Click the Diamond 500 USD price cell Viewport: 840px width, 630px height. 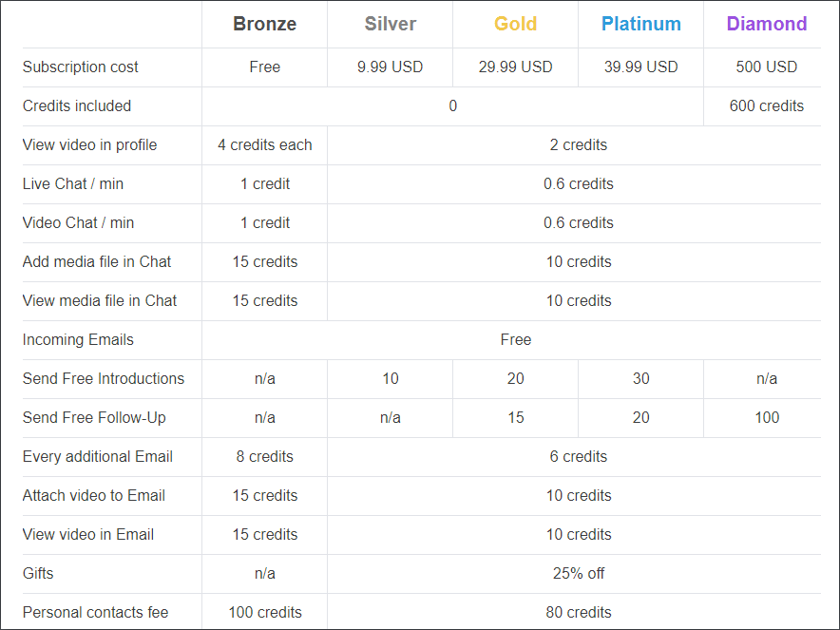coord(767,67)
